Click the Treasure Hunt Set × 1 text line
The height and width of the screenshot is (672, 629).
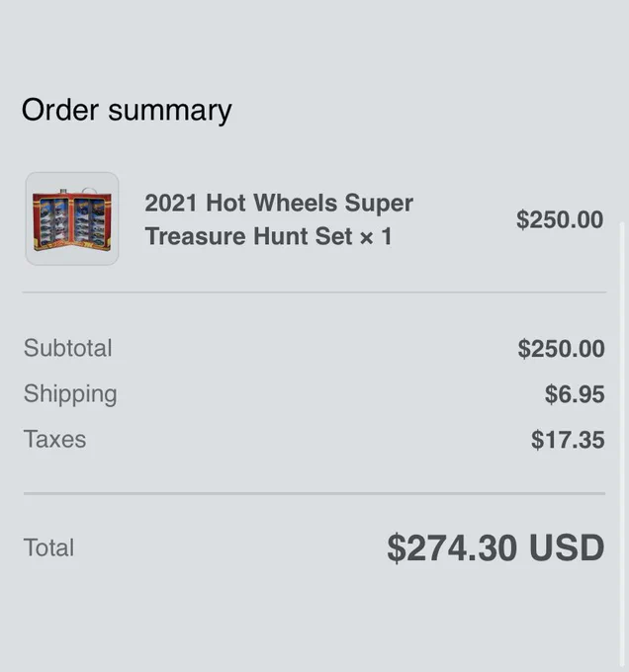[x=268, y=236]
